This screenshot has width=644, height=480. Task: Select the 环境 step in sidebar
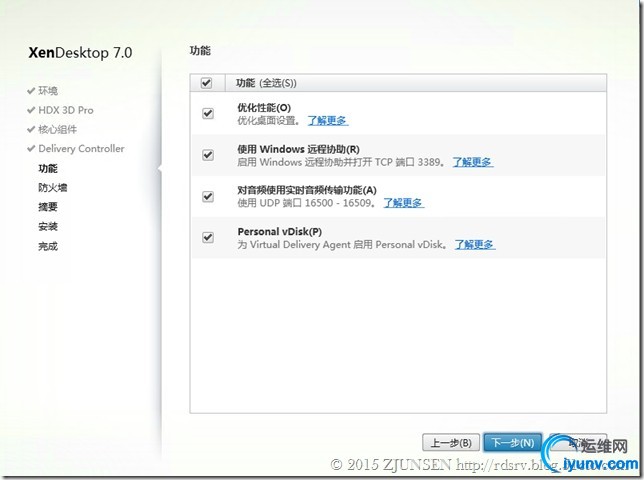click(48, 91)
